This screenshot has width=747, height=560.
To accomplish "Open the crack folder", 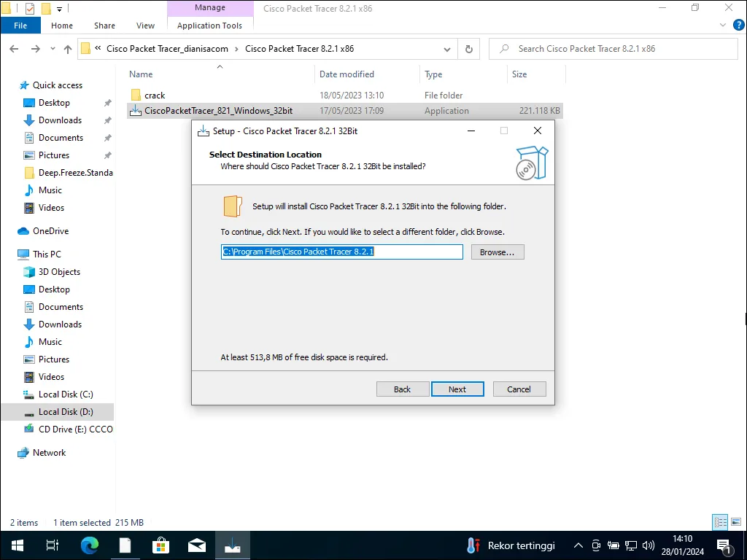I will [x=155, y=96].
